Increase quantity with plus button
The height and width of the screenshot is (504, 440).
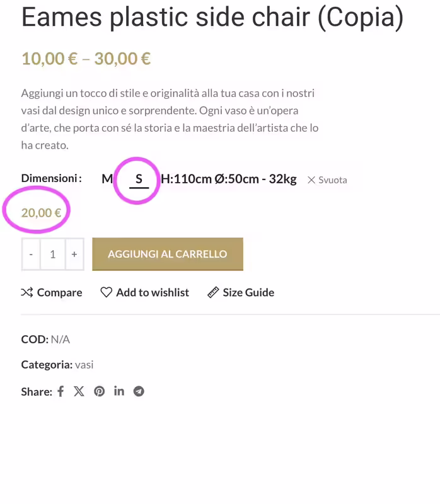pyautogui.click(x=74, y=255)
